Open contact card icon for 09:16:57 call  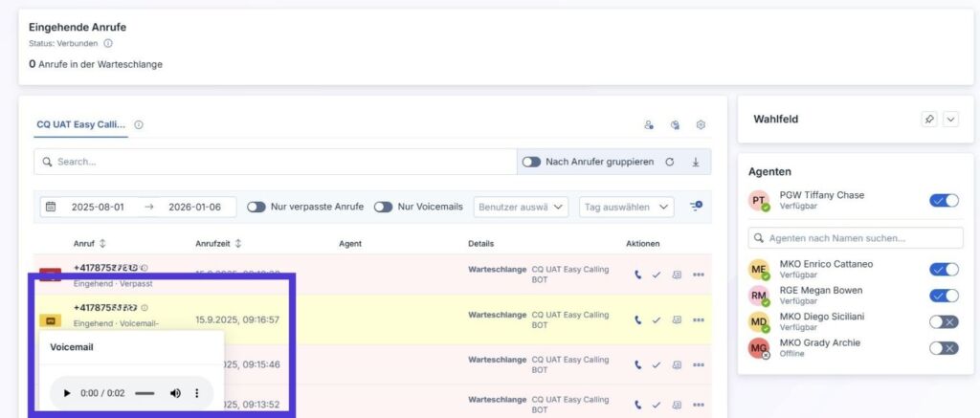[x=677, y=319]
